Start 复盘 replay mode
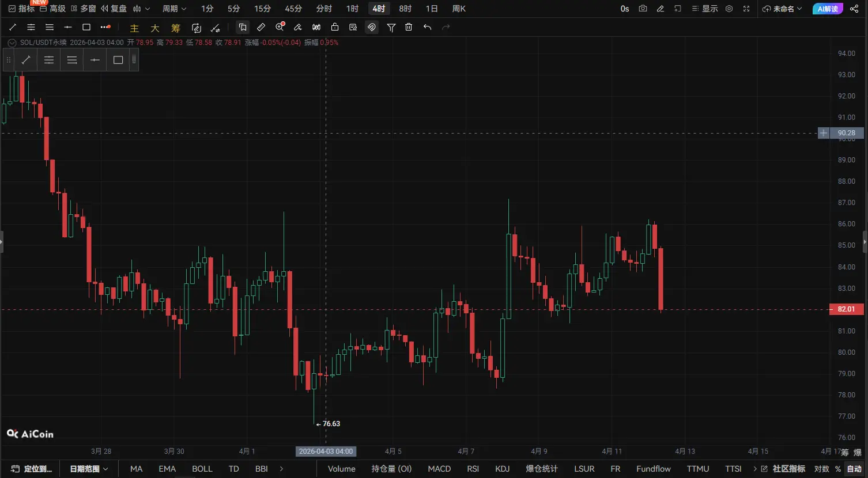Image resolution: width=868 pixels, height=478 pixels. 114,9
